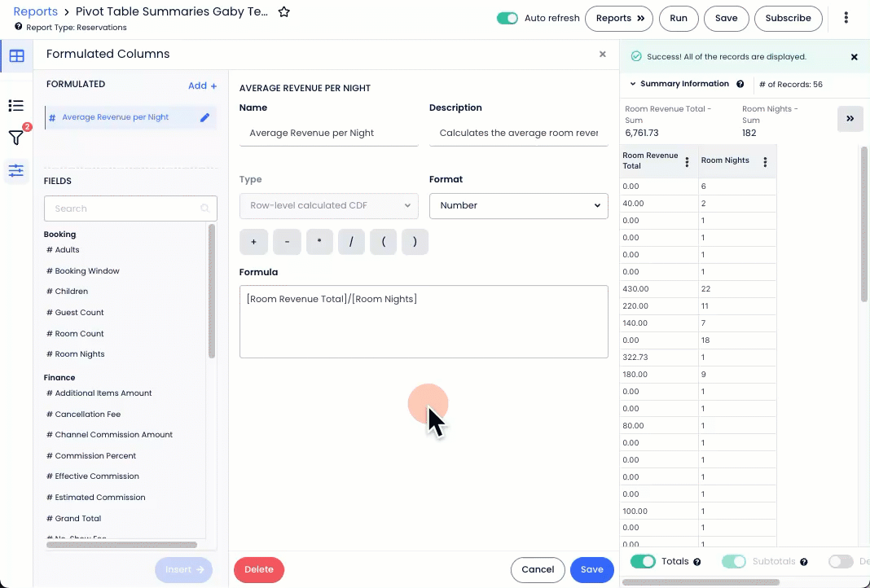Cancel formulated column editing
Screen dimensions: 870x588
(538, 570)
